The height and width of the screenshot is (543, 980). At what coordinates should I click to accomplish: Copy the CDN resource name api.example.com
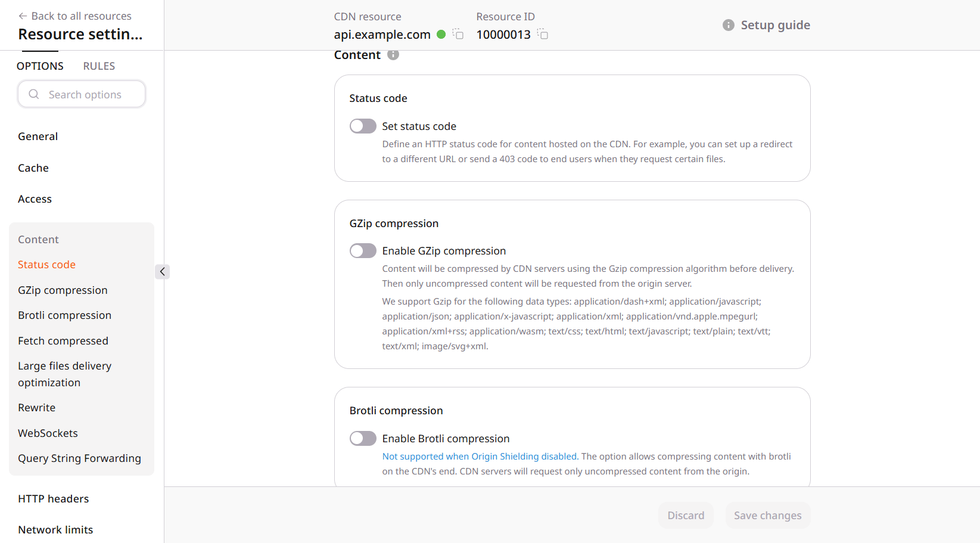click(458, 34)
